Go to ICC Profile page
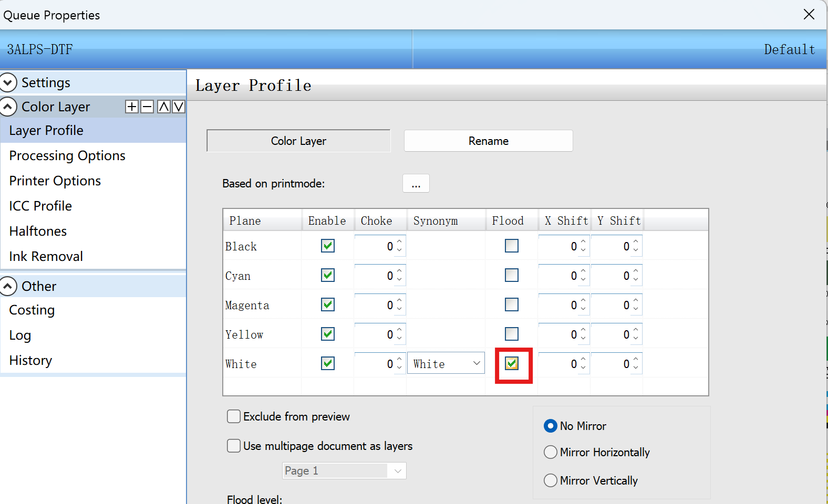Screen dimensions: 828x504 [40, 206]
